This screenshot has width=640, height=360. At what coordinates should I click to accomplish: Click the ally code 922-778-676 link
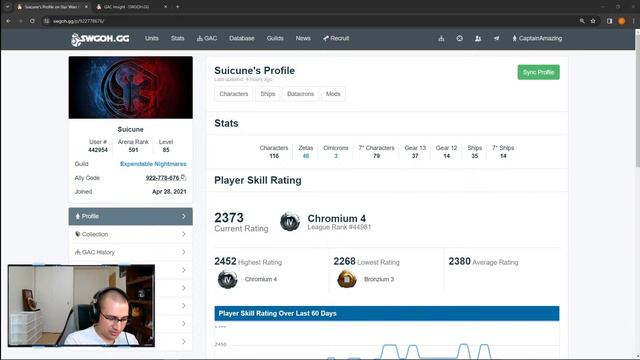162,178
